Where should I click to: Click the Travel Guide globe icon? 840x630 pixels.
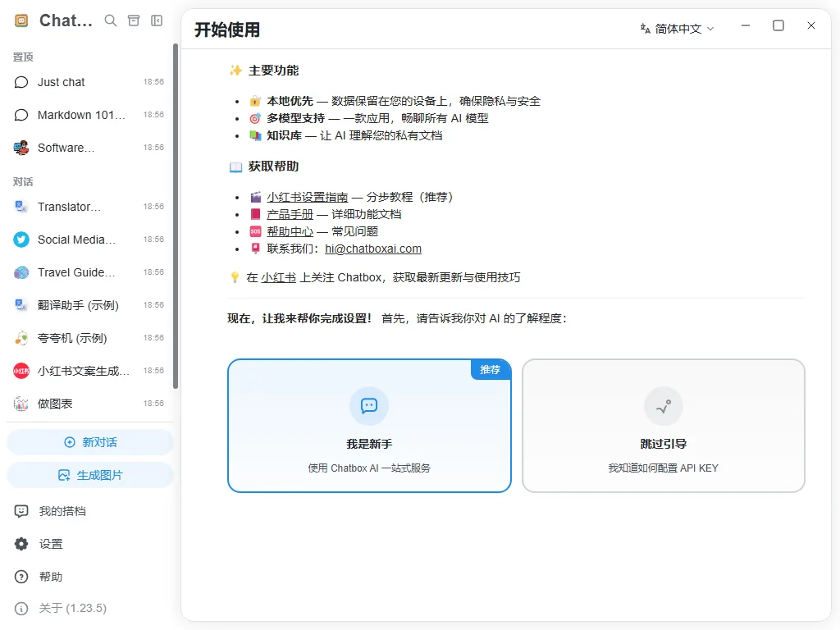coord(21,272)
